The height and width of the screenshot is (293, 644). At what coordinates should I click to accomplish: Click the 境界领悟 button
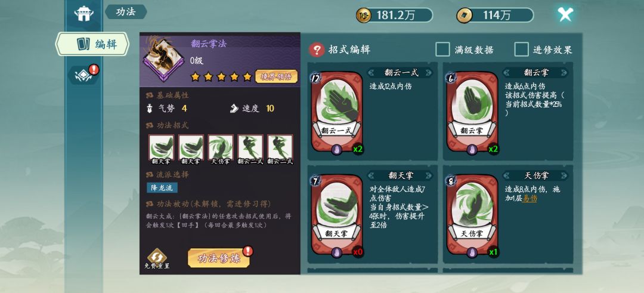click(x=277, y=76)
